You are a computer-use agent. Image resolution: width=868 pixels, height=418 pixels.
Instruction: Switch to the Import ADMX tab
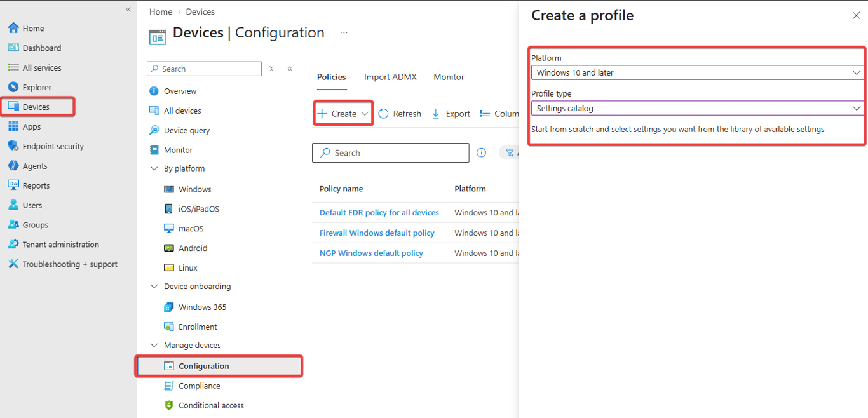(x=390, y=77)
